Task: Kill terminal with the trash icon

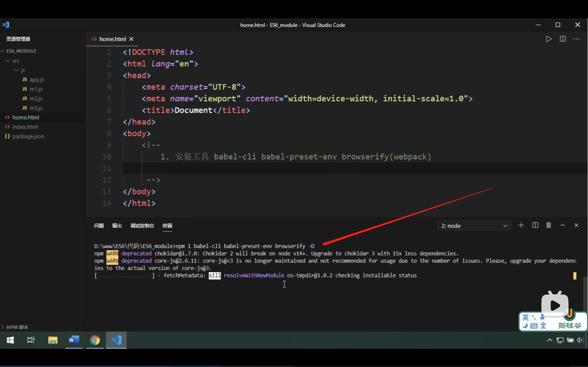Action: point(548,225)
